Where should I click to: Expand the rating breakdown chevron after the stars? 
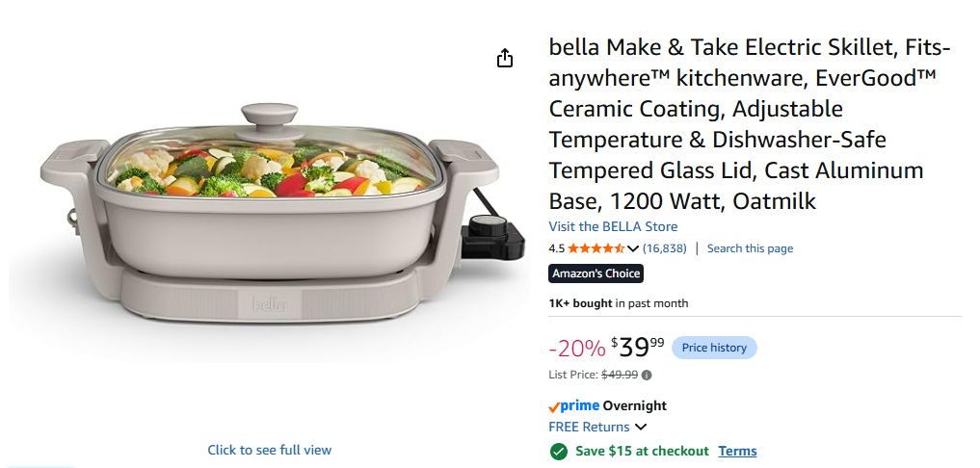632,248
